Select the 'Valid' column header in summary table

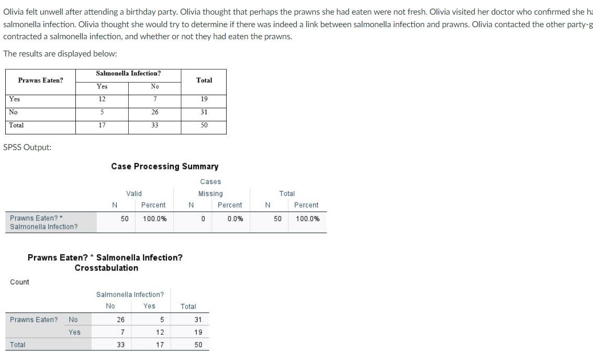[x=134, y=194]
